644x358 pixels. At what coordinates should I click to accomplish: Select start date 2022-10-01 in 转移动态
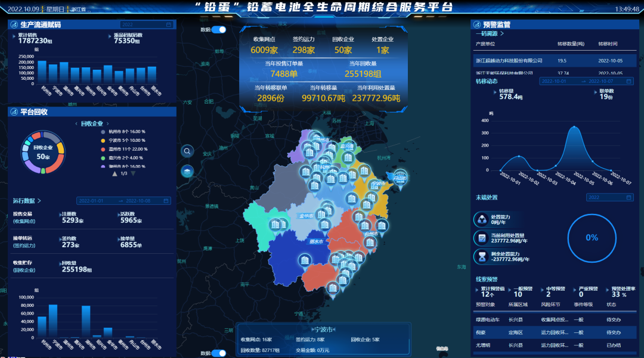point(553,81)
